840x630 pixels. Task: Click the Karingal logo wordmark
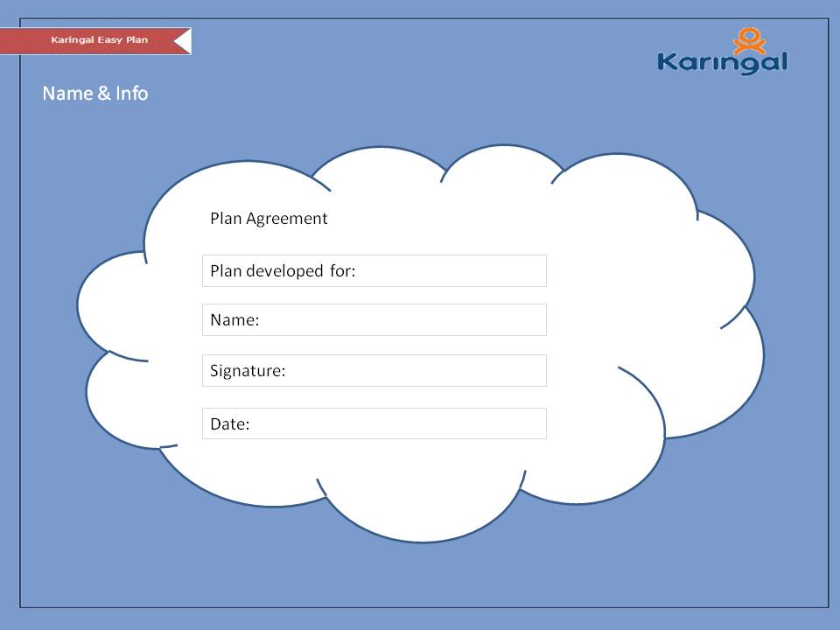[x=722, y=63]
